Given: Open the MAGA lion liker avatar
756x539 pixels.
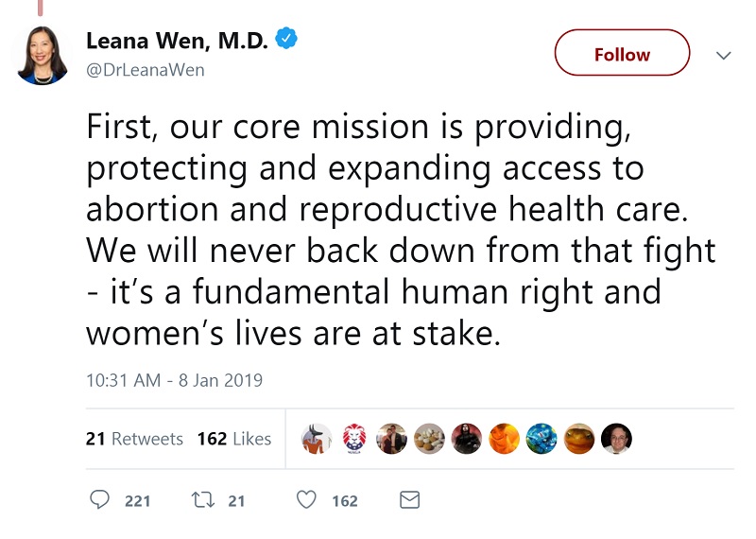Looking at the screenshot, I should point(354,439).
